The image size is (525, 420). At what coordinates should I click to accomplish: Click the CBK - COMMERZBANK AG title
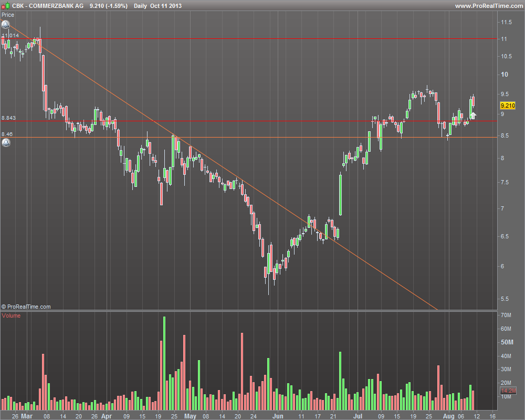coord(48,6)
